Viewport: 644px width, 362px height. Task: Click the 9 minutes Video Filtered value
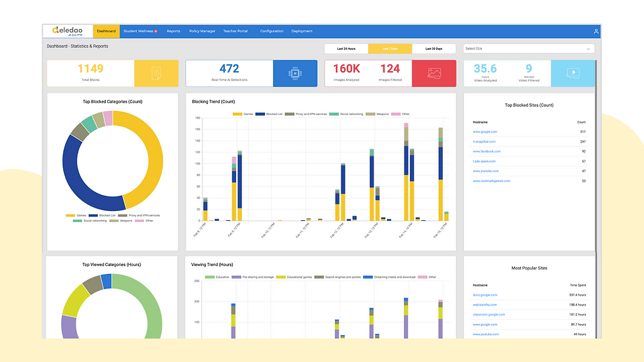(529, 68)
